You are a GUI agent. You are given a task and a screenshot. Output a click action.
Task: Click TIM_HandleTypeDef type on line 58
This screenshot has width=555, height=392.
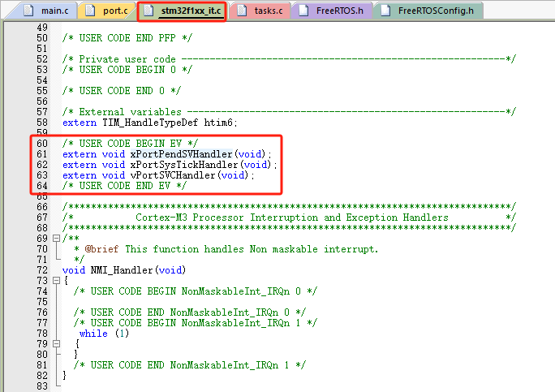click(x=150, y=123)
